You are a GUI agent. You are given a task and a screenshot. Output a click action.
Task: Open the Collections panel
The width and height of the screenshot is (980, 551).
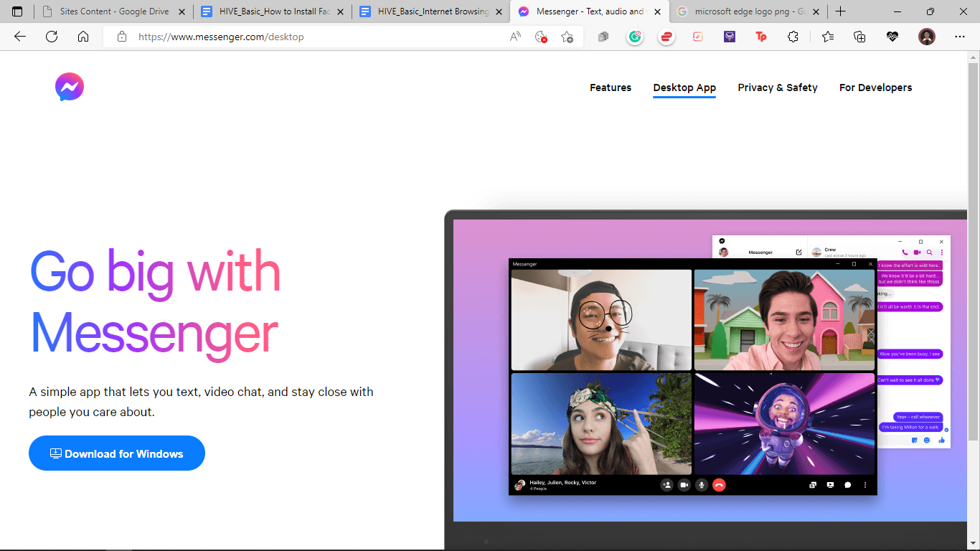[859, 37]
